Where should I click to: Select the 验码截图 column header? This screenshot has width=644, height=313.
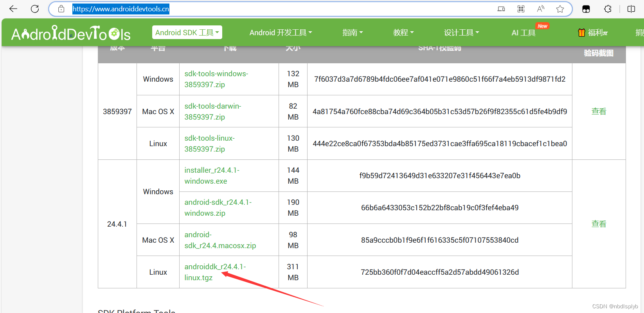click(599, 53)
